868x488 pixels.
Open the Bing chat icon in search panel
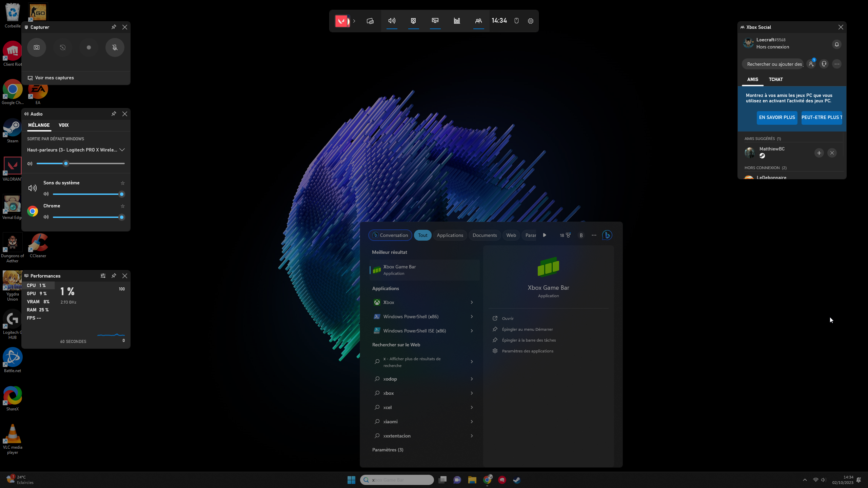[x=607, y=235]
